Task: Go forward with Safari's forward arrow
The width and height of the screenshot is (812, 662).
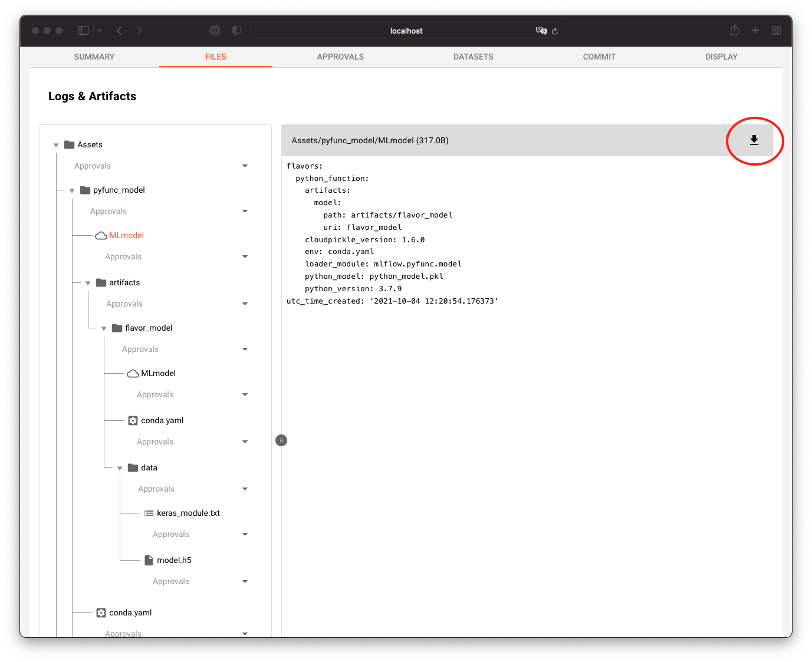Action: point(140,31)
